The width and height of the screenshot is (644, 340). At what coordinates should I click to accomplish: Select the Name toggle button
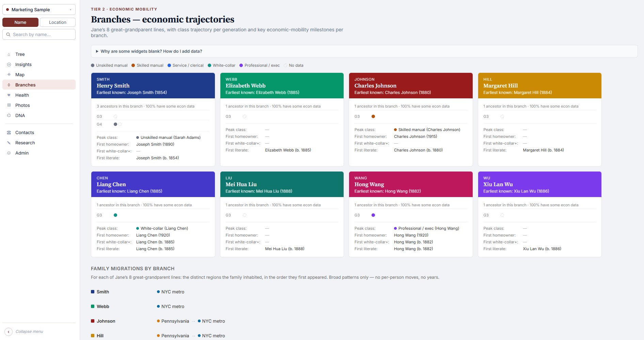[x=20, y=22]
